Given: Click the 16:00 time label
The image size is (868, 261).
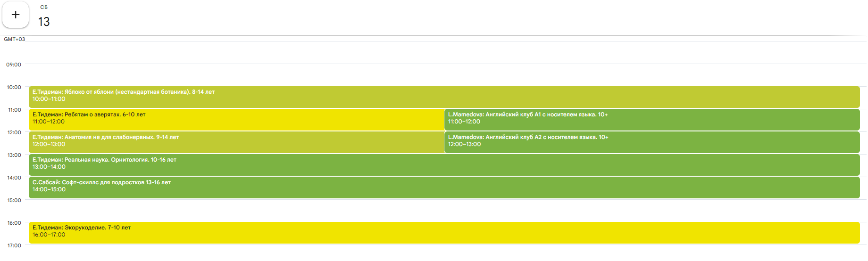Looking at the screenshot, I should tap(14, 223).
